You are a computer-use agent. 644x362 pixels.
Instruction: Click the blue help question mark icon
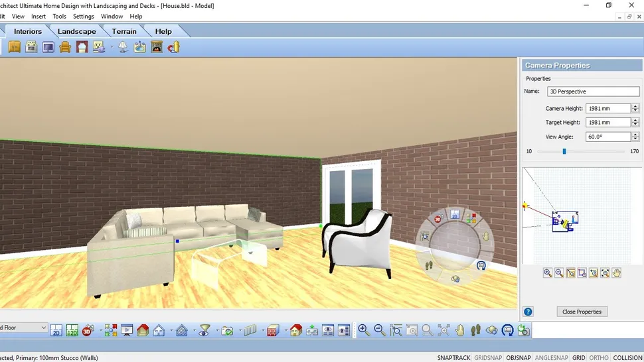pos(528,312)
